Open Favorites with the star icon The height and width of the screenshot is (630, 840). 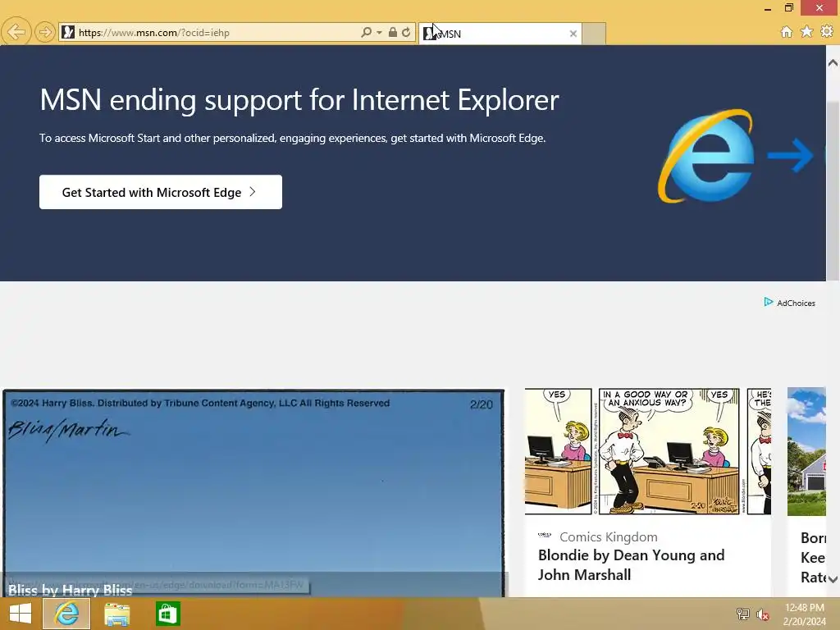tap(806, 32)
